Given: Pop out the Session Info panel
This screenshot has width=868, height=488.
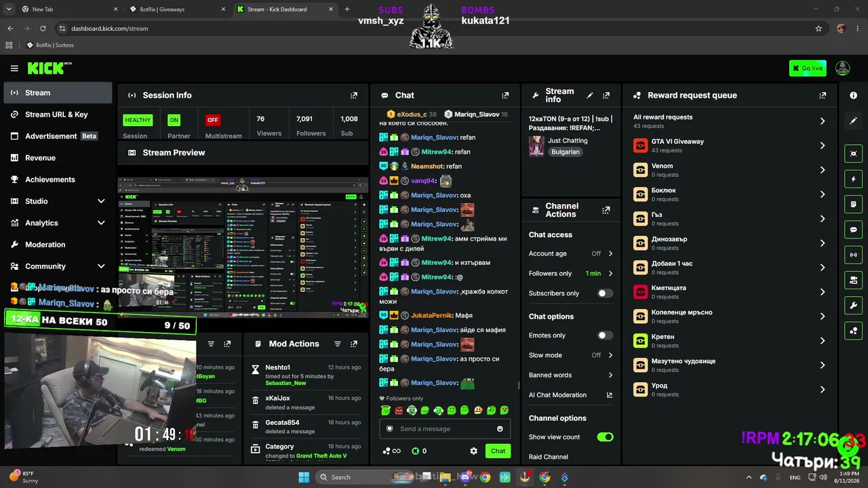Looking at the screenshot, I should pos(353,96).
